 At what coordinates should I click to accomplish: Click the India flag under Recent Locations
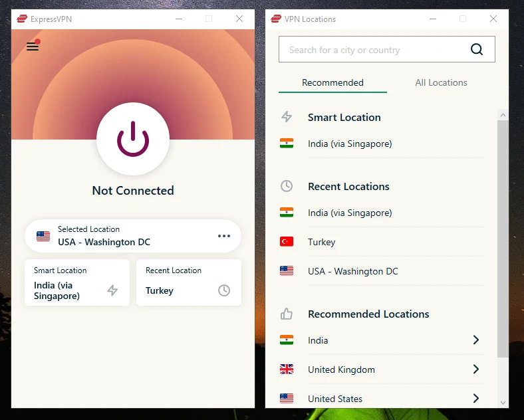click(287, 213)
